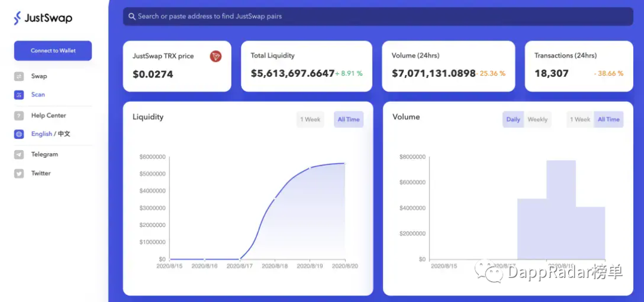Screen dimensions: 644x302
Task: Click the Scan chart icon in sidebar
Action: 19,95
